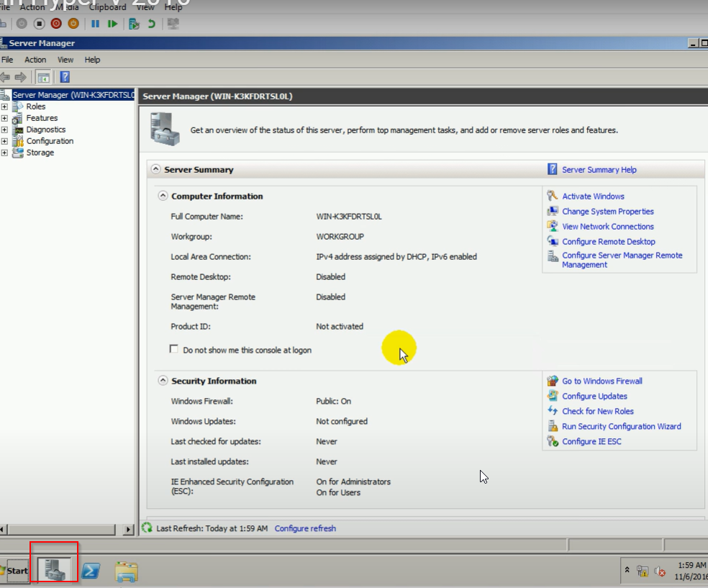Click the Hyper-V Checkpoint icon
Viewport: 708px width, 588px height.
pos(134,24)
